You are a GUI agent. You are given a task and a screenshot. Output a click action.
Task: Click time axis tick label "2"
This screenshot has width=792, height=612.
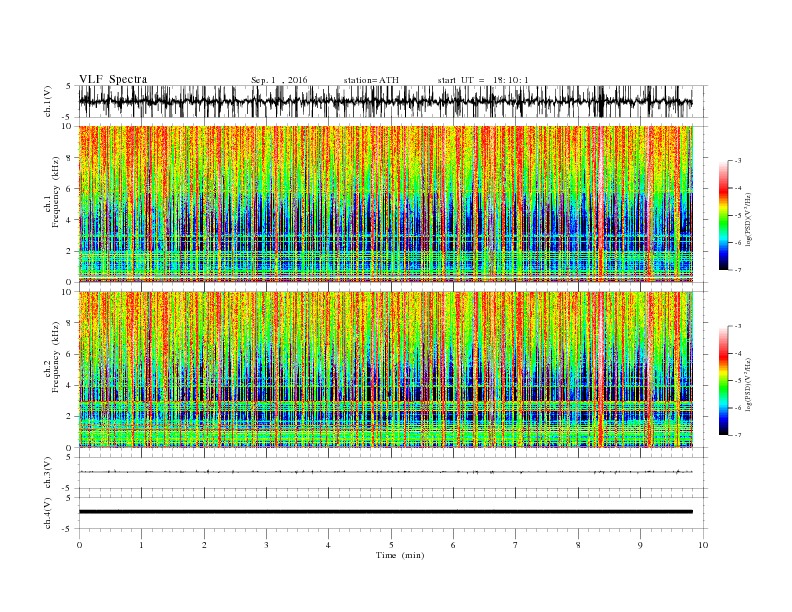204,545
